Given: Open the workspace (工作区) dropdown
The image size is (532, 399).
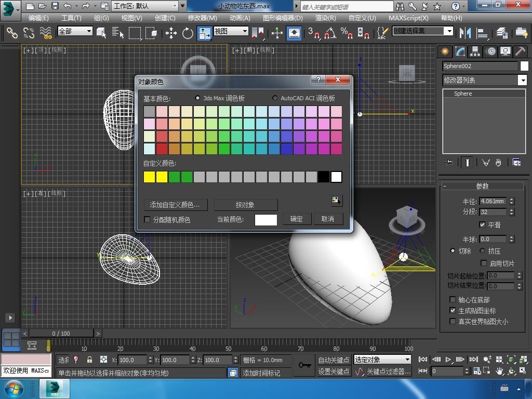Looking at the screenshot, I should tap(145, 6).
